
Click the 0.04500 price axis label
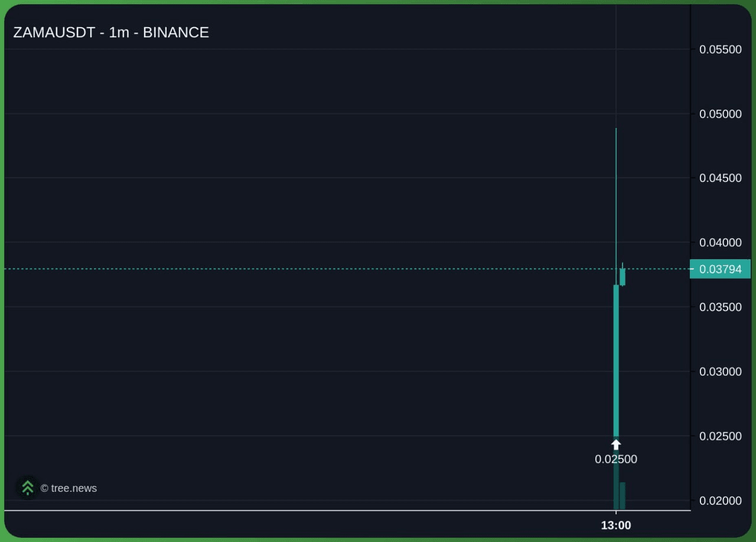[721, 178]
